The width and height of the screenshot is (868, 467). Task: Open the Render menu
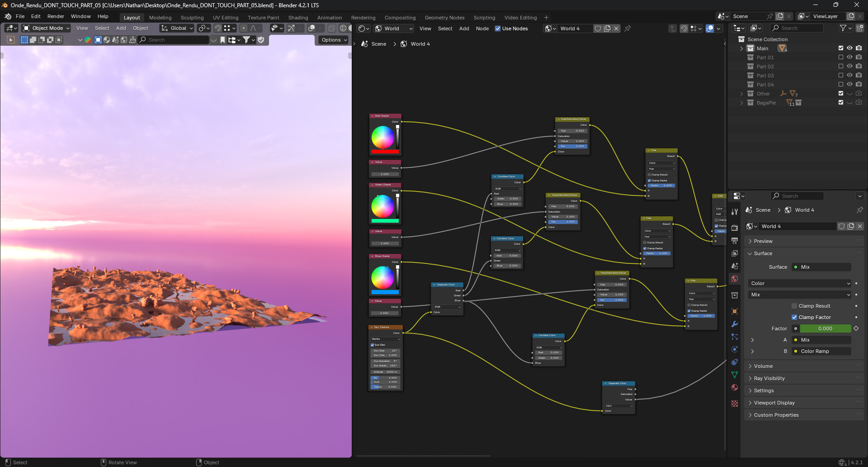[56, 16]
